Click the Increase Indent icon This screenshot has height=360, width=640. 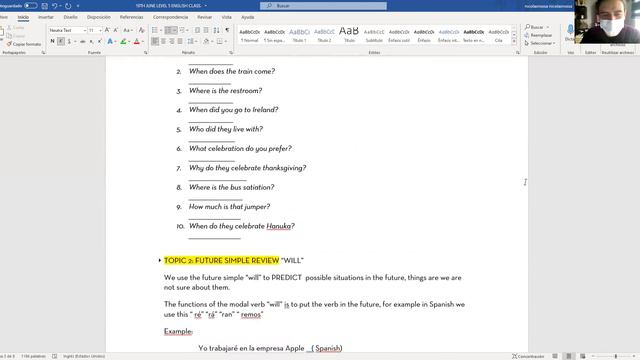pyautogui.click(x=207, y=30)
